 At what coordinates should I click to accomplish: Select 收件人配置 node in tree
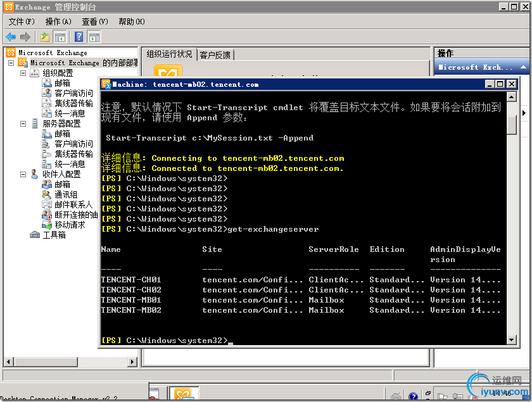click(x=61, y=174)
